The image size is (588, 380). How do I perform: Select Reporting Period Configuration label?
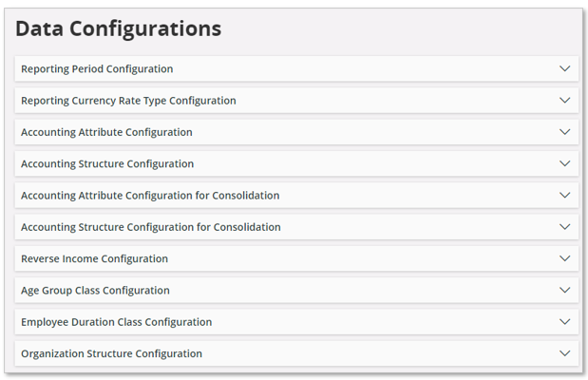pyautogui.click(x=97, y=68)
